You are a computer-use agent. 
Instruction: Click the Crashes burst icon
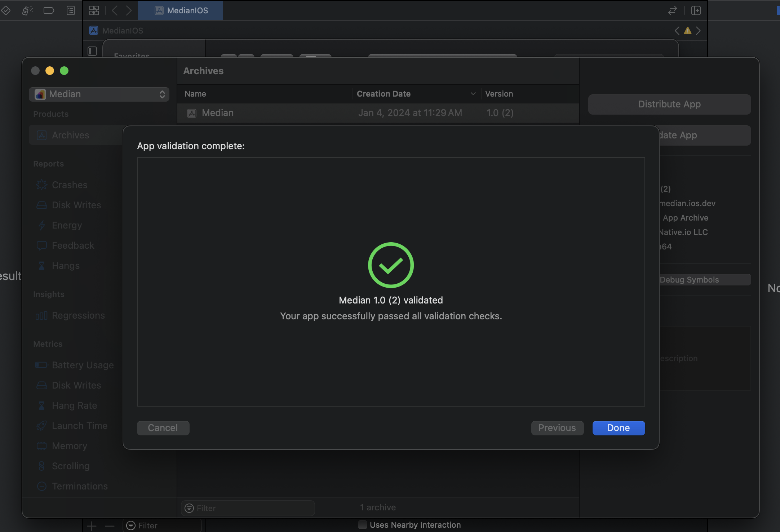click(x=41, y=185)
